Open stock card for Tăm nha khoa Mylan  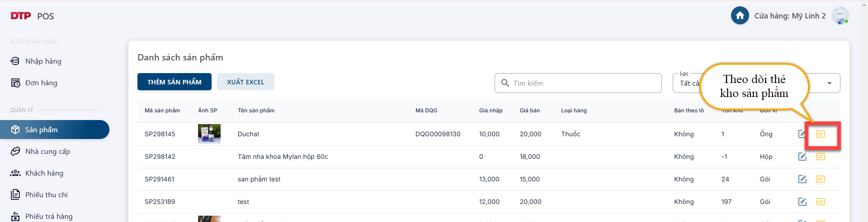[x=820, y=157]
